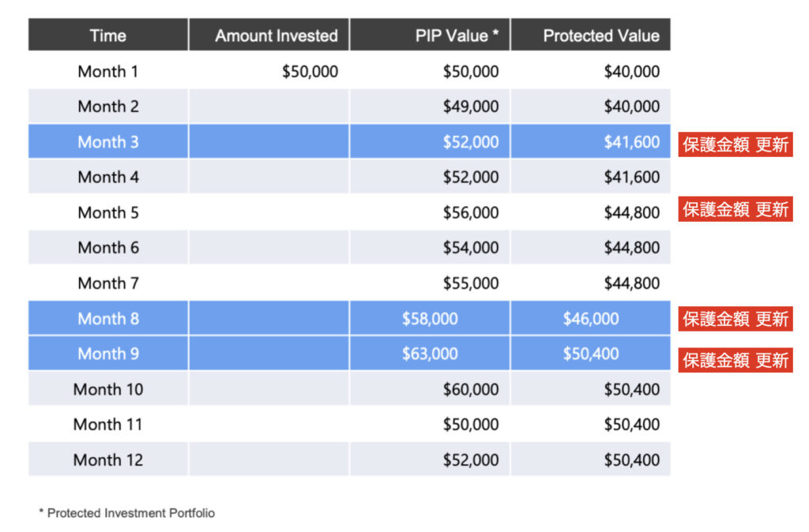Image resolution: width=809 pixels, height=532 pixels.
Task: Select the Month 12 row label
Action: coord(108,459)
